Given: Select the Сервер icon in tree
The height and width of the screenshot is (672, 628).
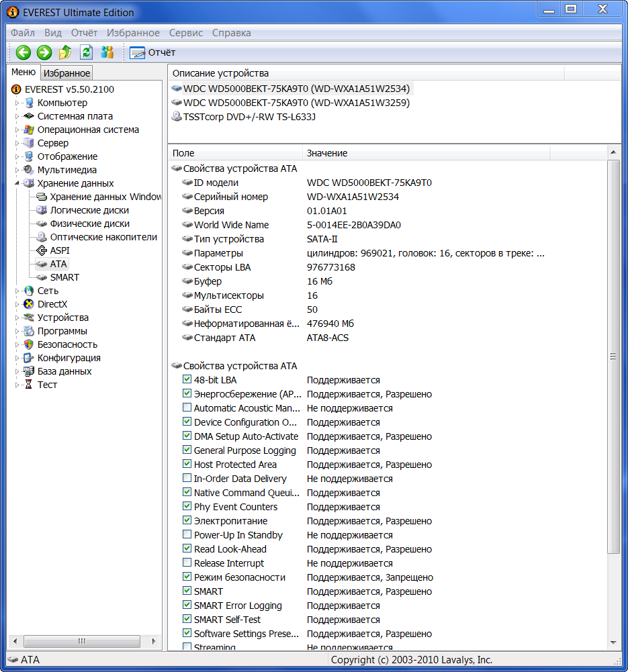Looking at the screenshot, I should point(29,143).
